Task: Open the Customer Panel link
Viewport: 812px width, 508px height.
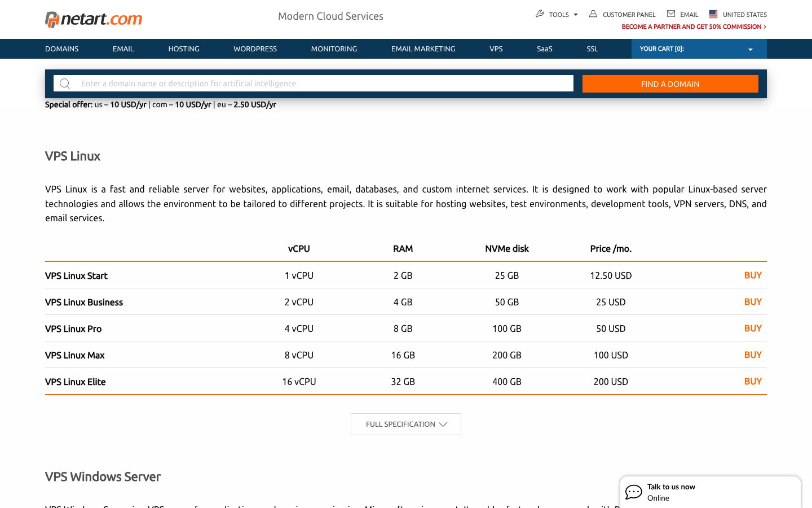Action: click(x=629, y=15)
